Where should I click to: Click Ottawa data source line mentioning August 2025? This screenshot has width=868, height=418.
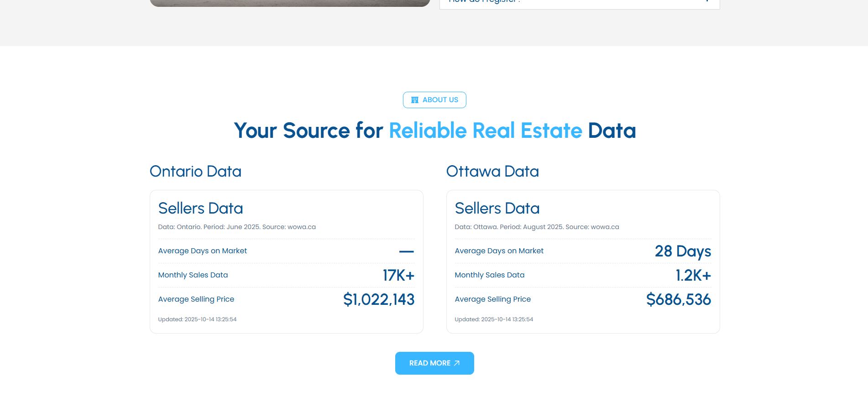click(537, 227)
